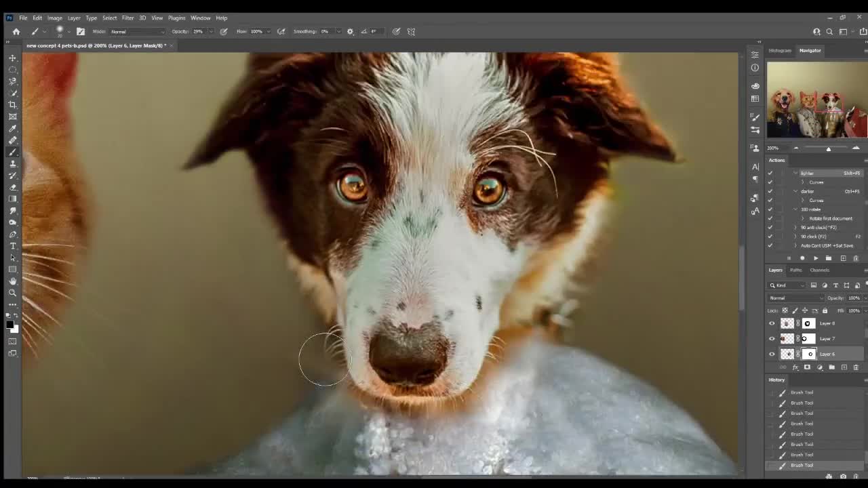Play the selected action
Viewport: 868px width, 488px height.
[816, 258]
